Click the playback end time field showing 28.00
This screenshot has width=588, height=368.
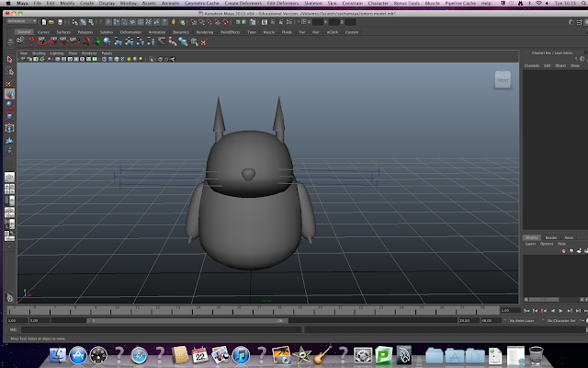[x=469, y=321]
